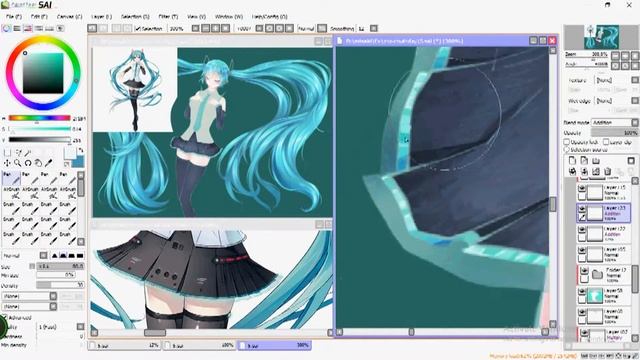The image size is (640, 360).
Task: Select the Magic Wand tool
Action: click(28, 153)
